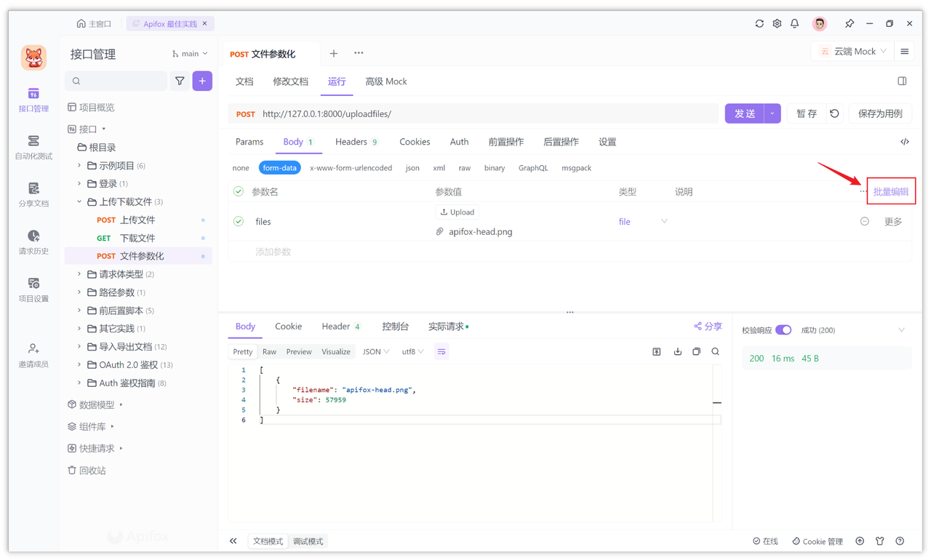Click the help question mark icon

point(900,541)
